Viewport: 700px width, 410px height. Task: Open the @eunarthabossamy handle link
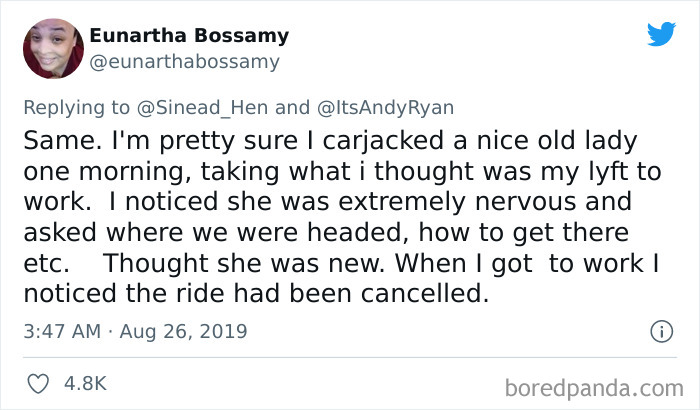pos(185,61)
